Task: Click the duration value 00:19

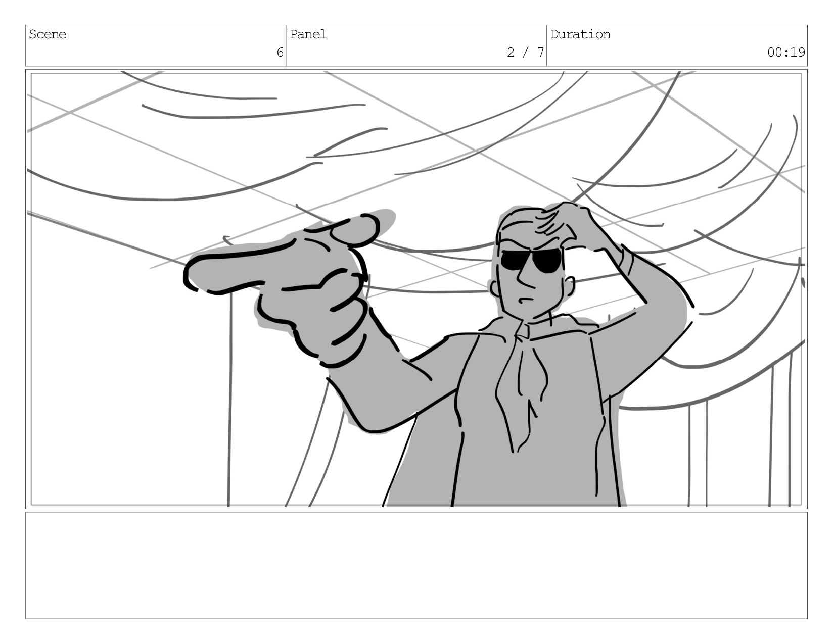Action: tap(786, 53)
